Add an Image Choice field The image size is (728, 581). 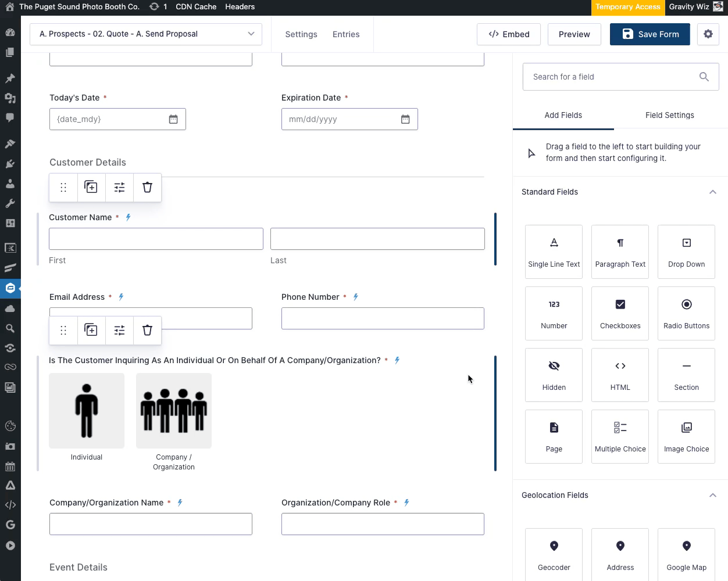686,436
